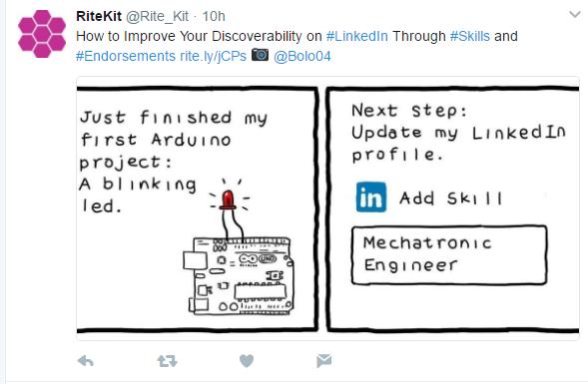Visit the @Bolo04 mention
Viewport: 588px width, 384px height.
tap(302, 56)
